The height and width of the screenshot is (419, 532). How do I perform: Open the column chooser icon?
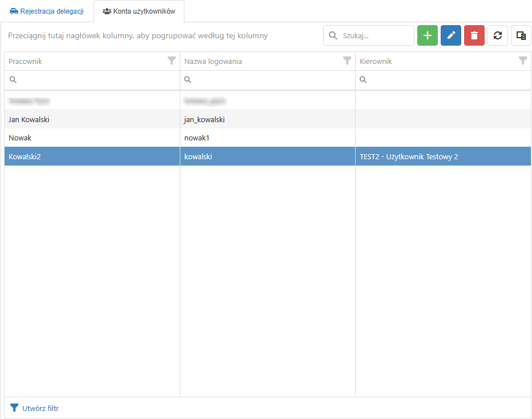(521, 35)
